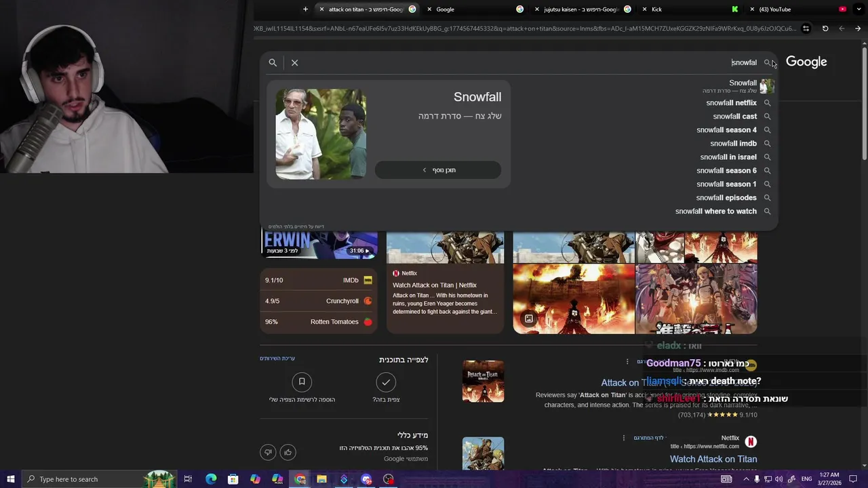Select the 'snowfall in israel' suggestion
868x488 pixels.
(728, 157)
